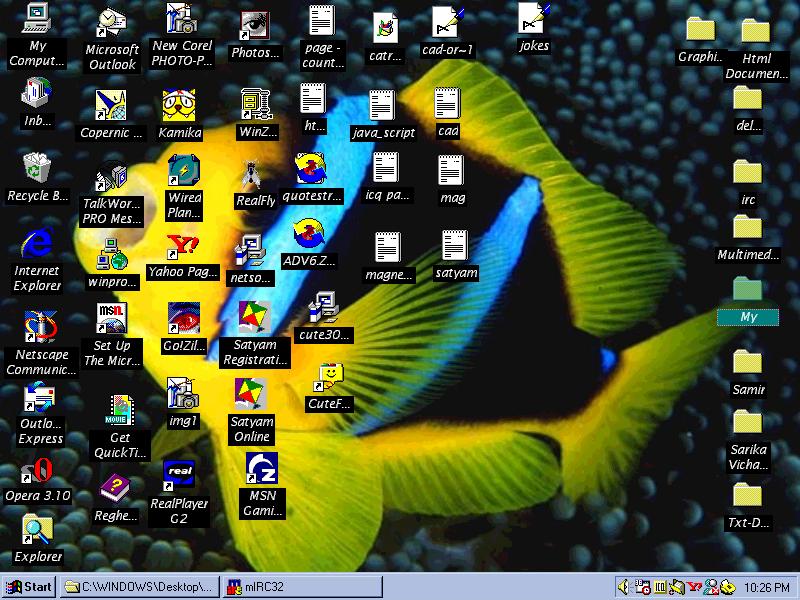
Task: Open the Microsoft Outlook shortcut
Action: point(111,23)
